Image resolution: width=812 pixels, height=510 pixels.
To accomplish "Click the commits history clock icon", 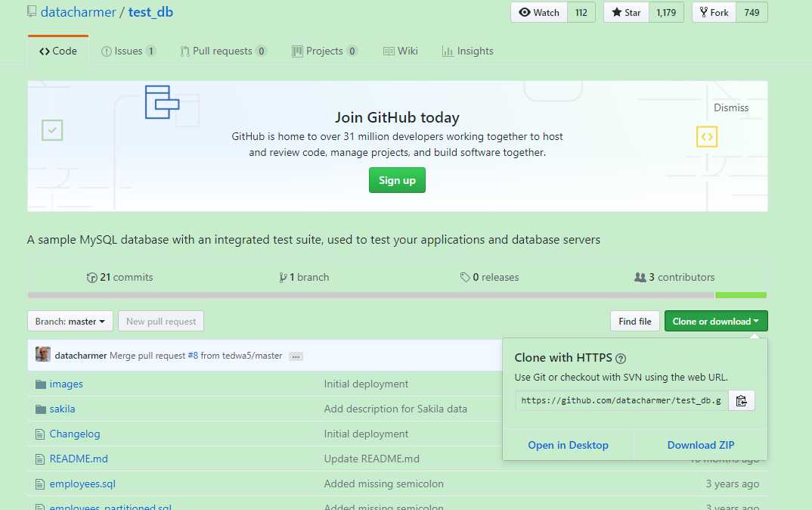I will pyautogui.click(x=91, y=277).
